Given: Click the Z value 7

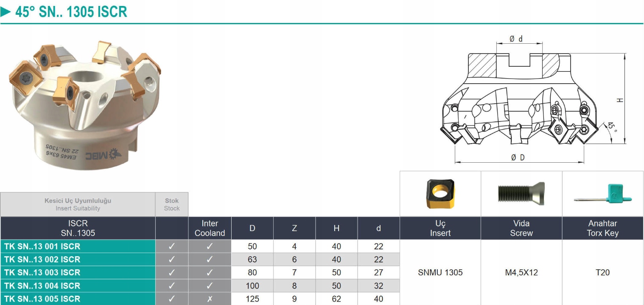Looking at the screenshot, I should coord(294,273).
